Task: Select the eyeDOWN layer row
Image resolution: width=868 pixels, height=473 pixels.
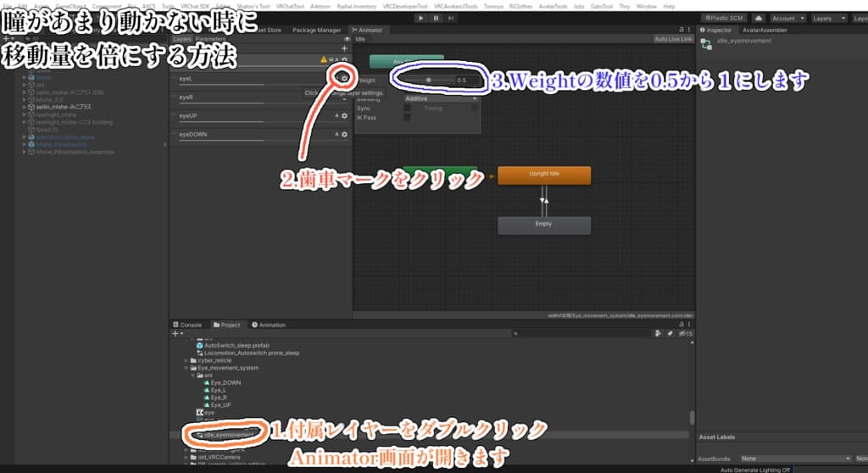Action: click(x=260, y=135)
